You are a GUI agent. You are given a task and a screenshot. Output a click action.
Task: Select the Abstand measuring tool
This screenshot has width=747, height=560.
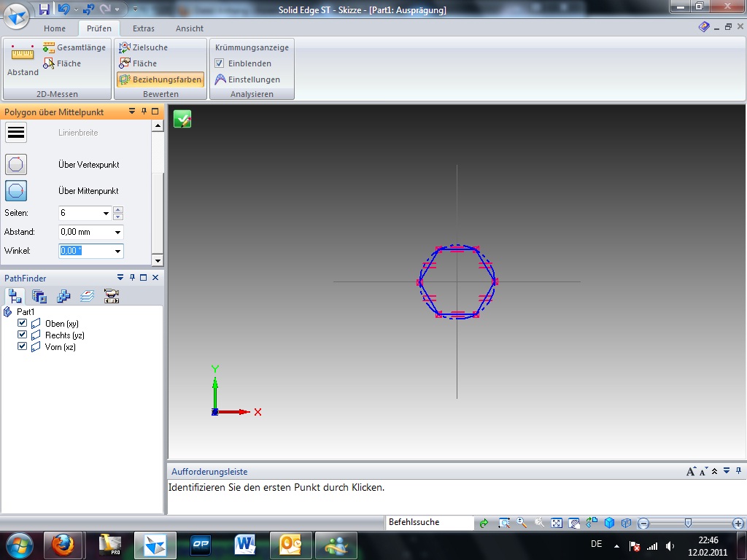coord(23,60)
